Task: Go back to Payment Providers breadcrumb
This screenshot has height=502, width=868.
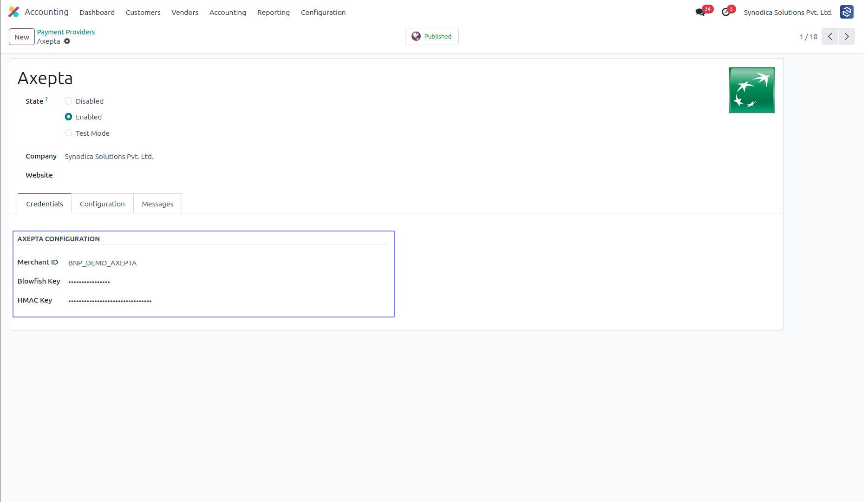Action: click(66, 32)
